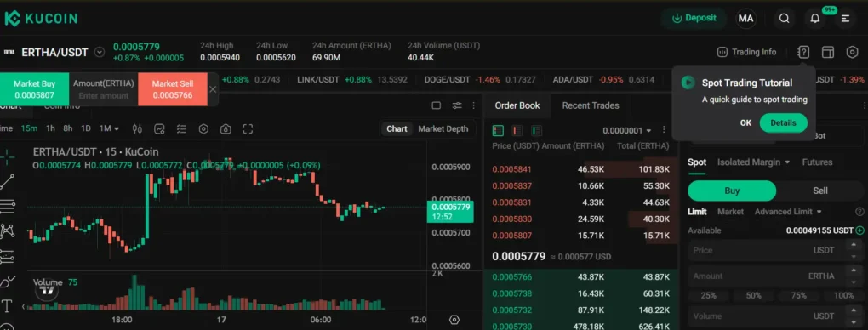
Task: Select the pattern drawing tool
Action: pos(8,230)
